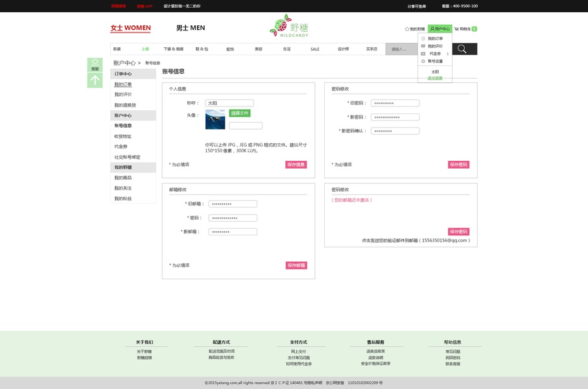Click 账号信息 in left sidebar
The height and width of the screenshot is (389, 588).
tap(123, 126)
